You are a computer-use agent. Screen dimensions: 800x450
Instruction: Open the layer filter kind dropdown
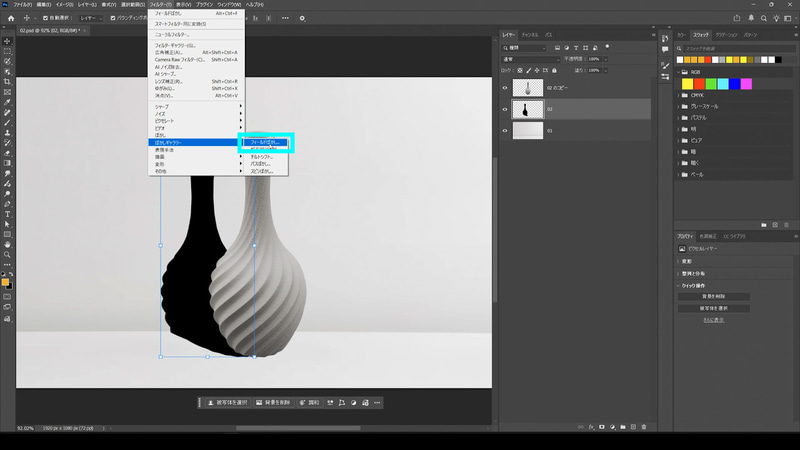[x=524, y=48]
